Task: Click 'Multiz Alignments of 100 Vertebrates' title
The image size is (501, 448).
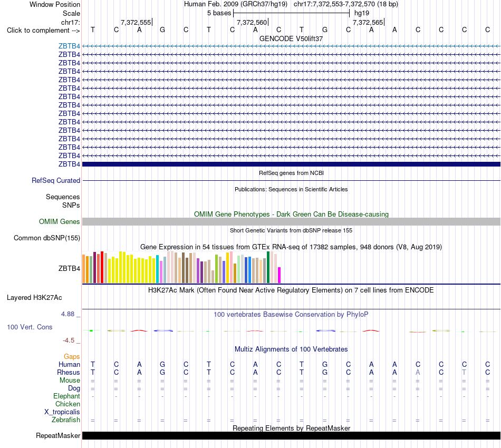Action: (x=291, y=349)
